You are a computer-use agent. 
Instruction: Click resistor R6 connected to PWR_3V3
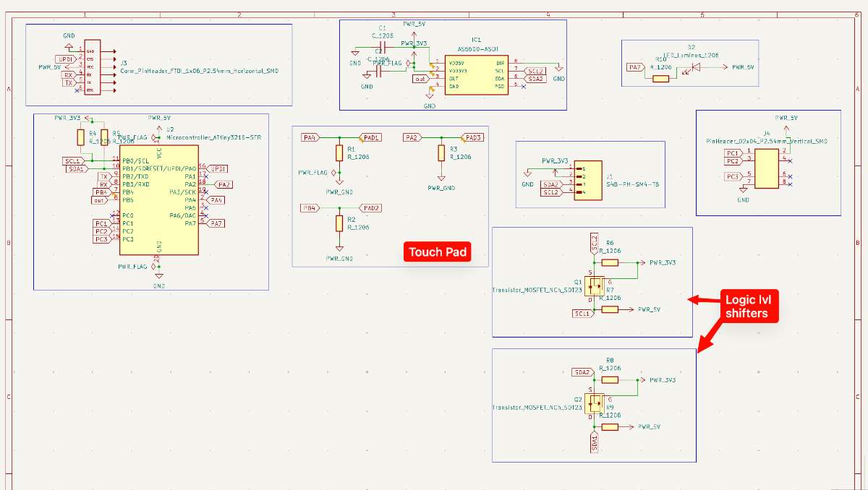pos(610,262)
